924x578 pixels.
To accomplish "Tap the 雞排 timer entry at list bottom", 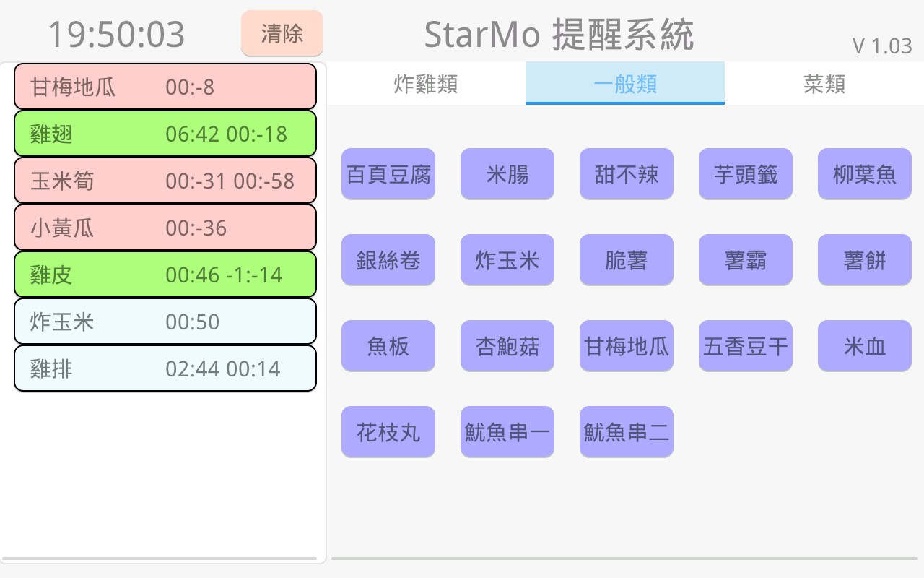I will point(165,368).
